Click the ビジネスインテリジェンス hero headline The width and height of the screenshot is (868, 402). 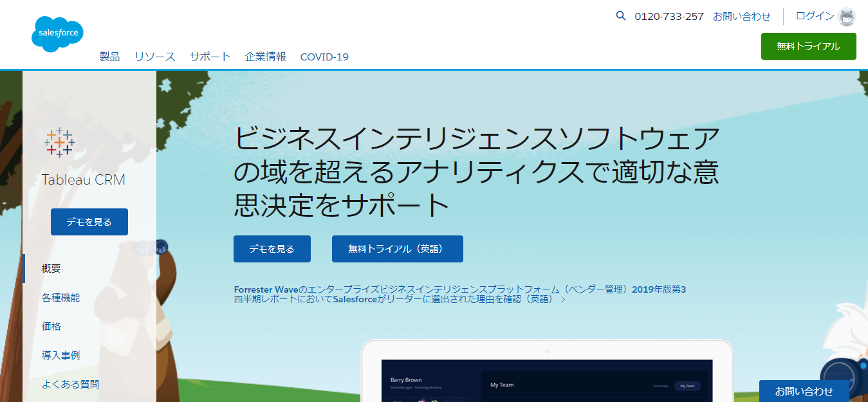point(476,172)
